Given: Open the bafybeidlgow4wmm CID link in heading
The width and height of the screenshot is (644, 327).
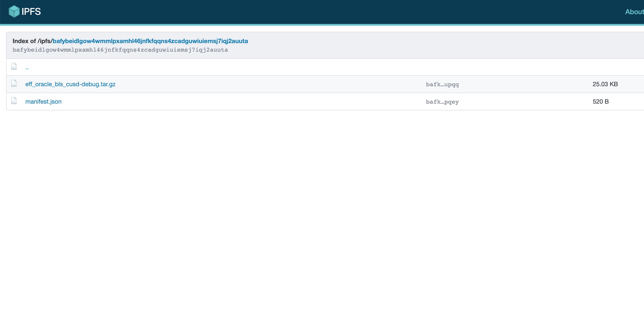Looking at the screenshot, I should (150, 41).
